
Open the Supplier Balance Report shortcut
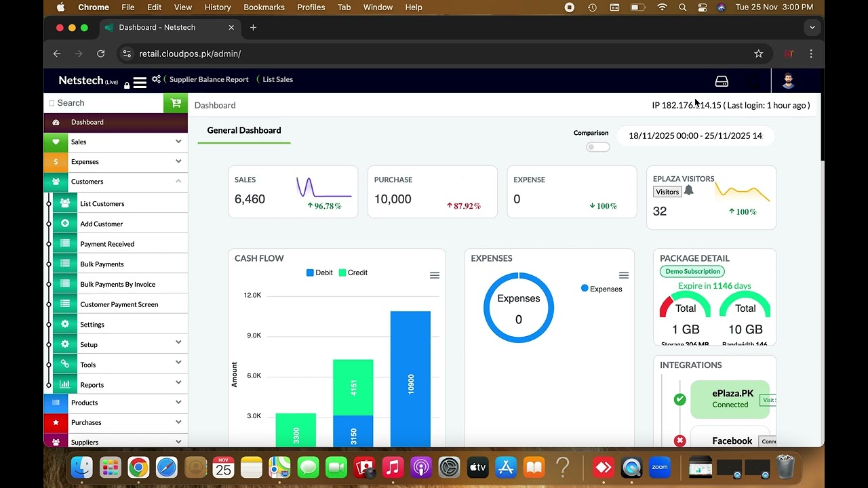(x=209, y=79)
